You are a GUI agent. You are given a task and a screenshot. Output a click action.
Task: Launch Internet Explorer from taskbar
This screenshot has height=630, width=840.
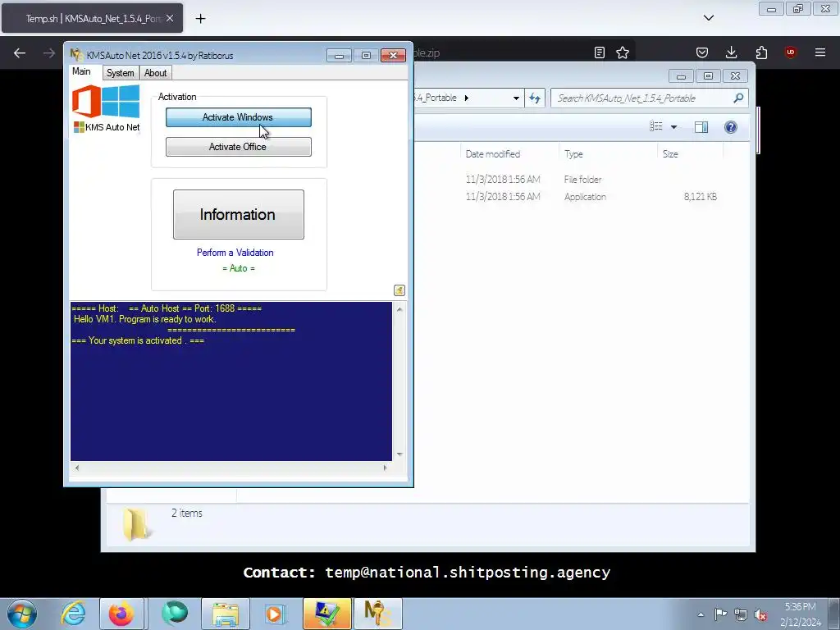coord(73,614)
